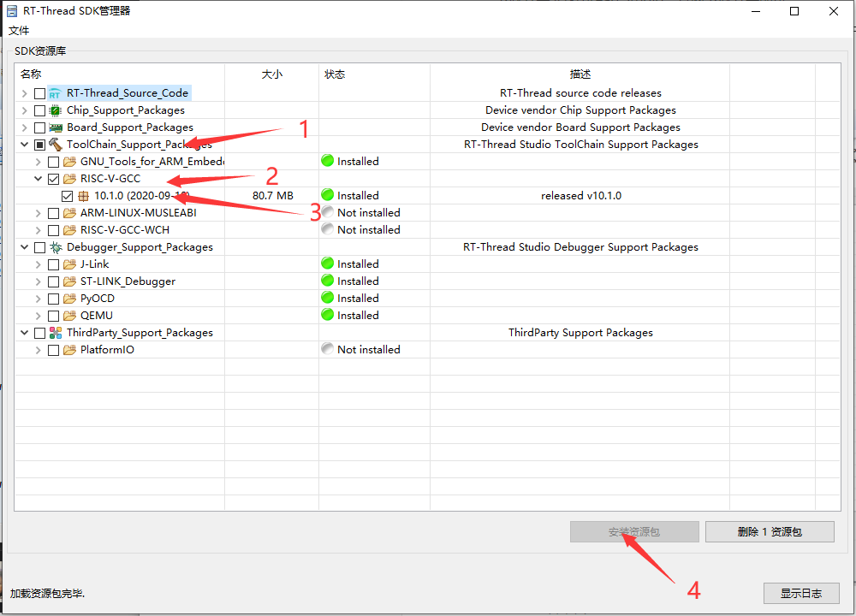The width and height of the screenshot is (856, 616).
Task: Click the green status dot for 10.1.0 row
Action: pos(328,195)
